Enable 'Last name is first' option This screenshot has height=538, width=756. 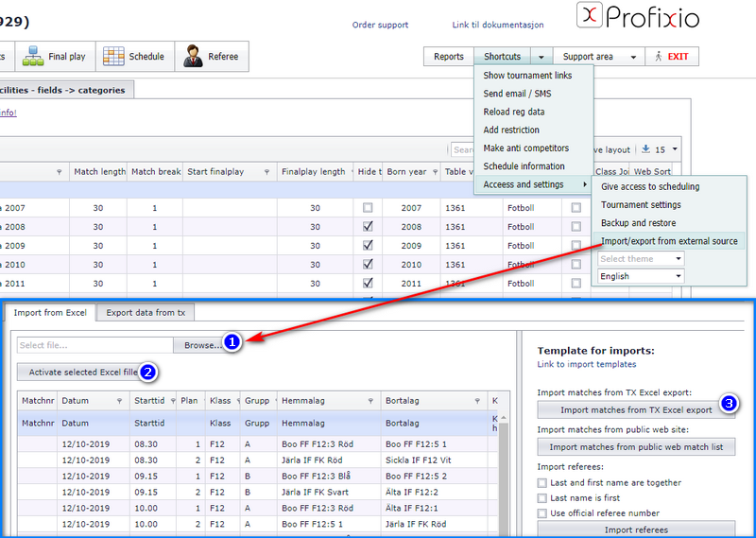pyautogui.click(x=542, y=498)
